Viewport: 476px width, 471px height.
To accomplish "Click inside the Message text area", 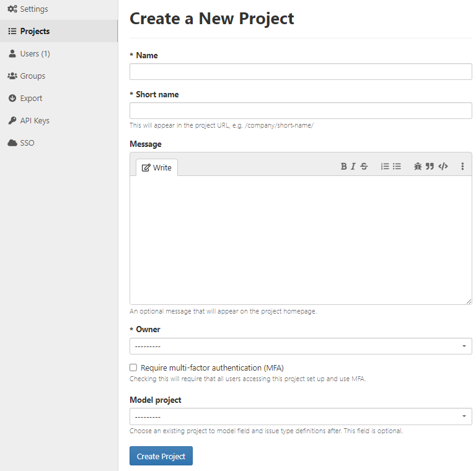I will (x=301, y=240).
